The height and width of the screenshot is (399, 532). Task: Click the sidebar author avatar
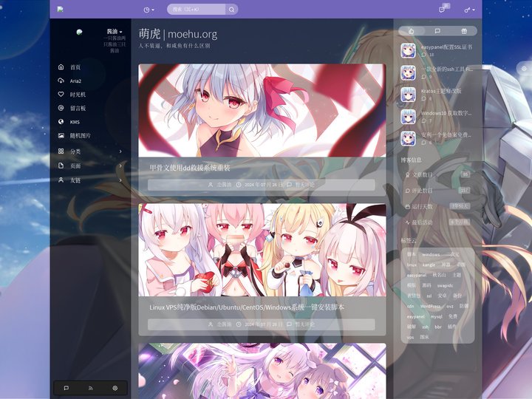coord(79,33)
